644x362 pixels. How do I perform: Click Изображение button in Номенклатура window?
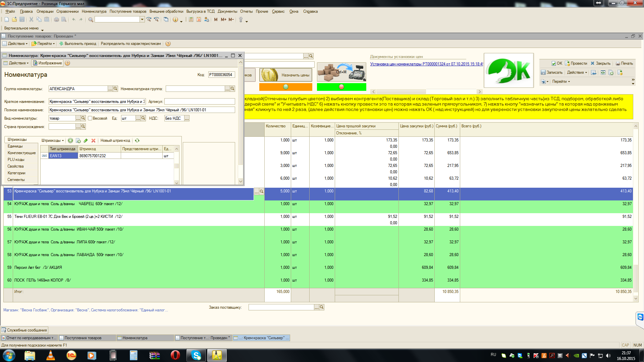(47, 63)
